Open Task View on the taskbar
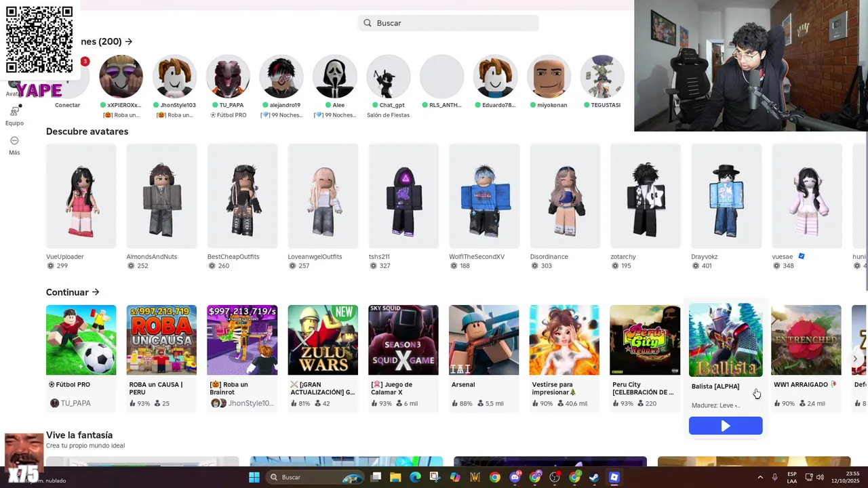This screenshot has height=488, width=868. [376, 477]
